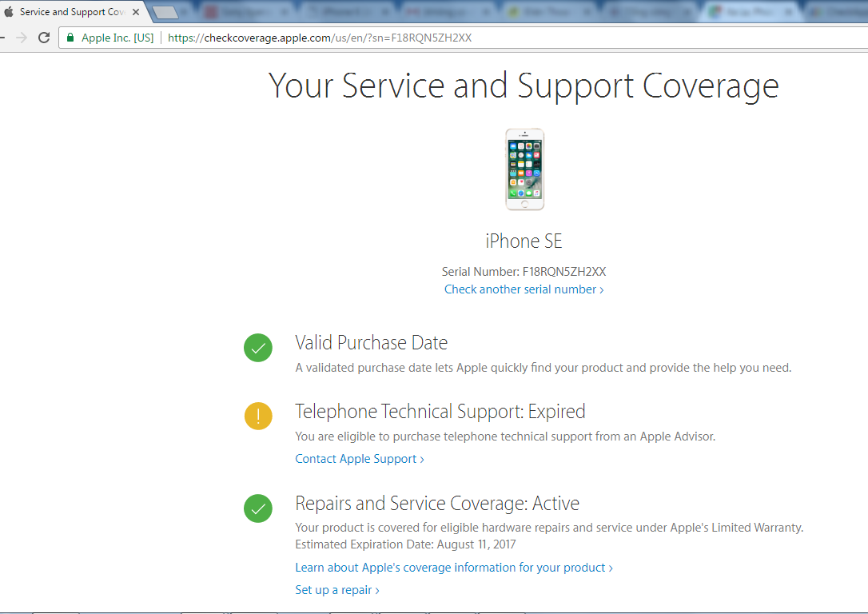Viewport: 868px width, 614px height.
Task: Click the Valid Purchase Date green checkmark
Action: [x=258, y=348]
